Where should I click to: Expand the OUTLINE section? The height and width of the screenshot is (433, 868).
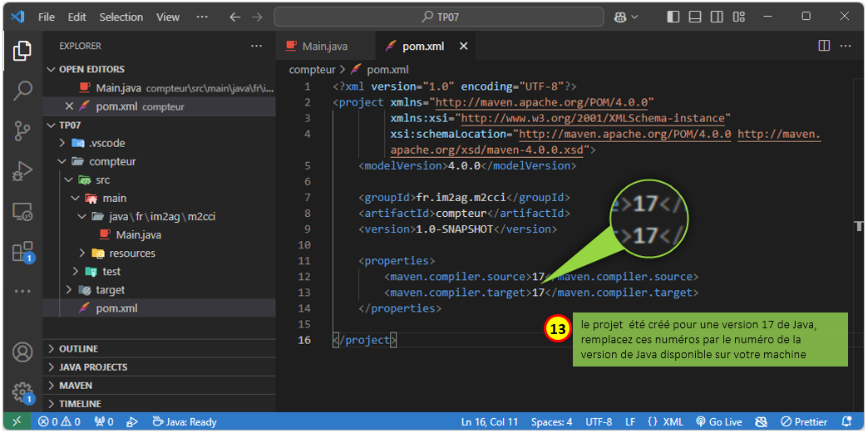tap(78, 349)
